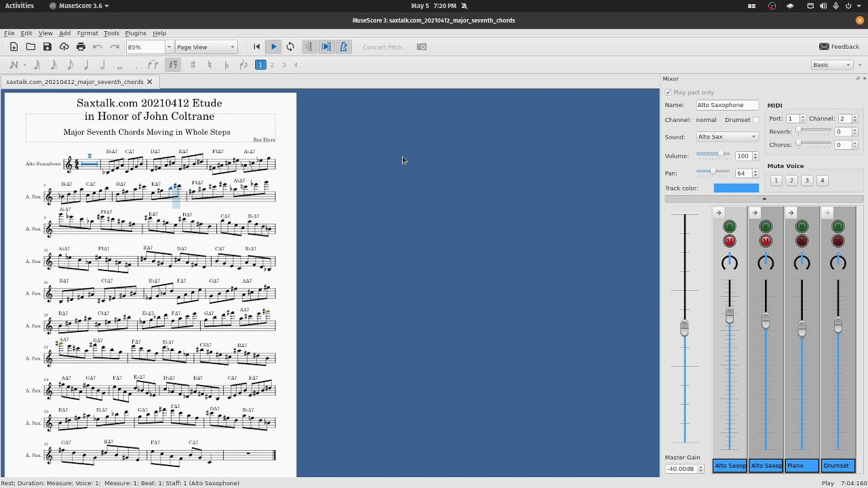Solo the Drumset channel

pos(837,226)
